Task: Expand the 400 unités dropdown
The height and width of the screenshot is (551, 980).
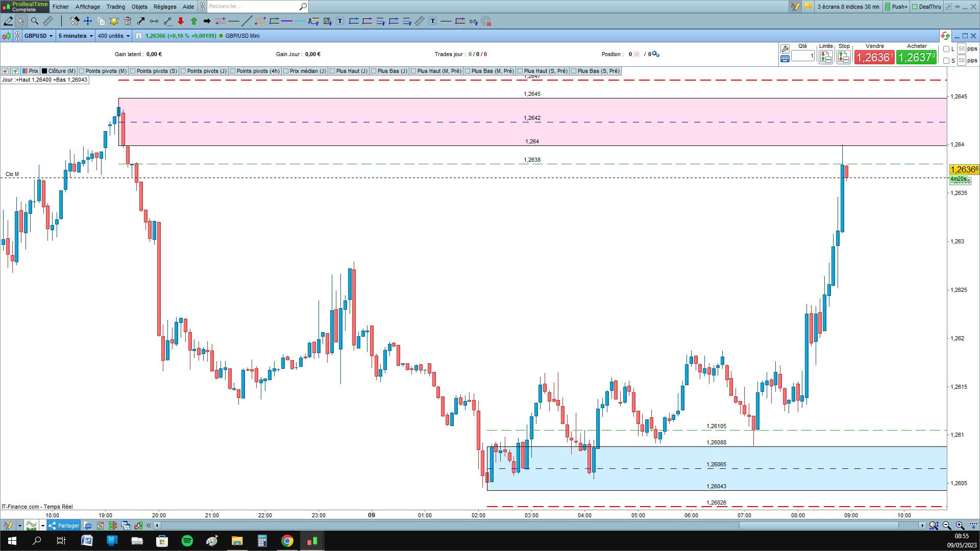Action: (114, 36)
